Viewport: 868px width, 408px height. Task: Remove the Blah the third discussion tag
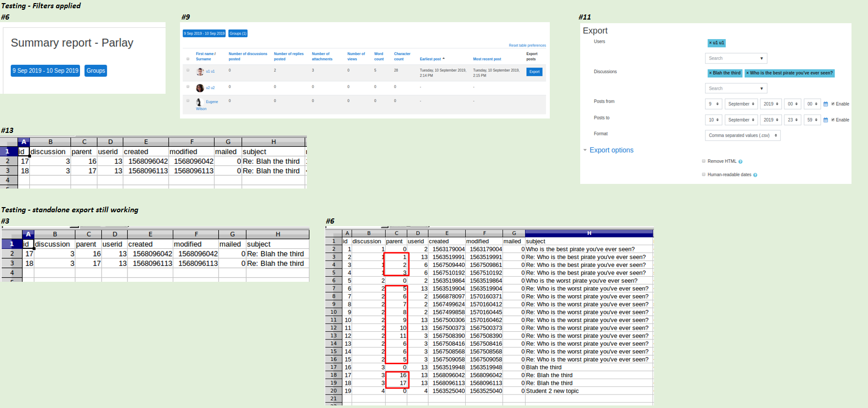725,73
